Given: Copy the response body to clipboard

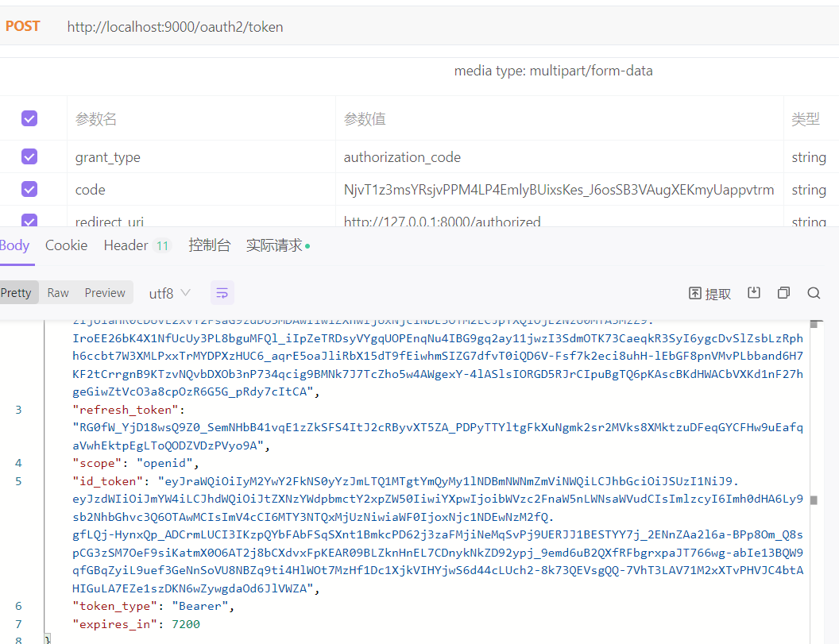Looking at the screenshot, I should pos(783,293).
